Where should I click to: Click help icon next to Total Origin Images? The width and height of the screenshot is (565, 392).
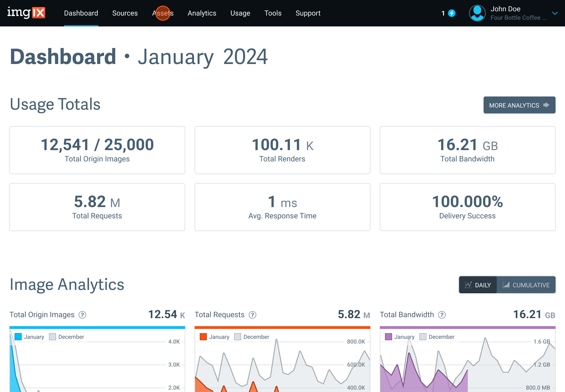pyautogui.click(x=82, y=315)
